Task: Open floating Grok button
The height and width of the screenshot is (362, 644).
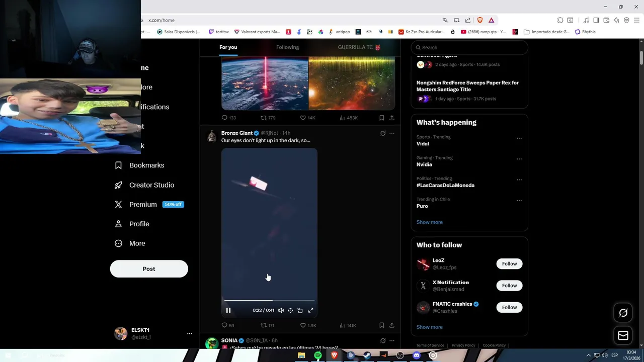Action: point(623,313)
